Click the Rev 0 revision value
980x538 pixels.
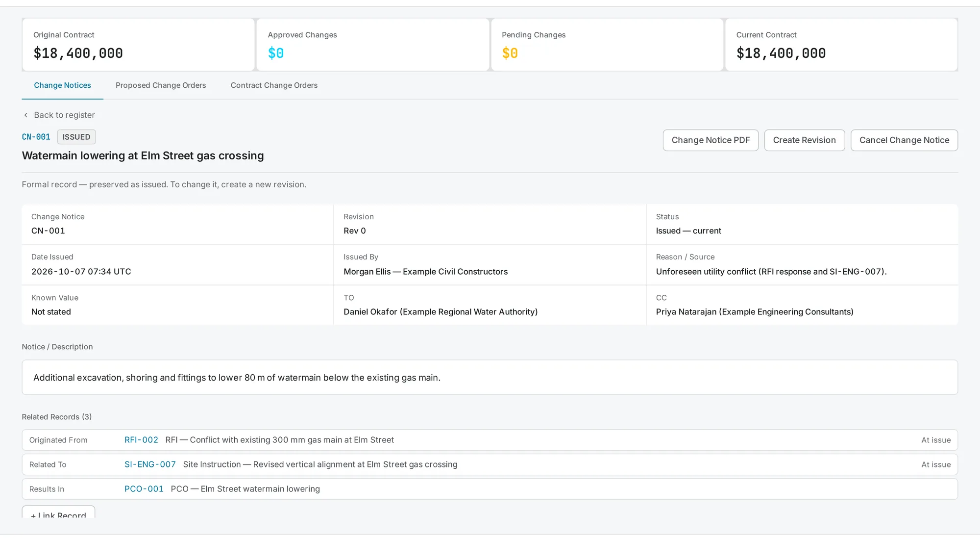pos(355,231)
